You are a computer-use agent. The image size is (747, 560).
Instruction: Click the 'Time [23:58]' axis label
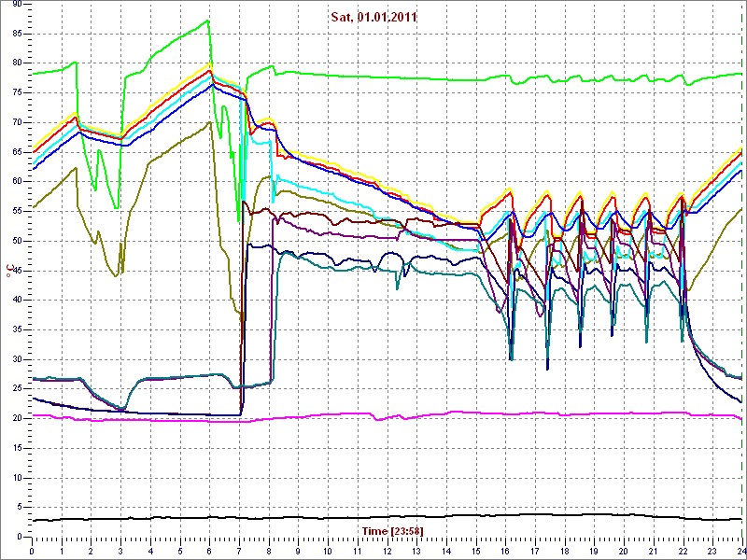coord(392,531)
